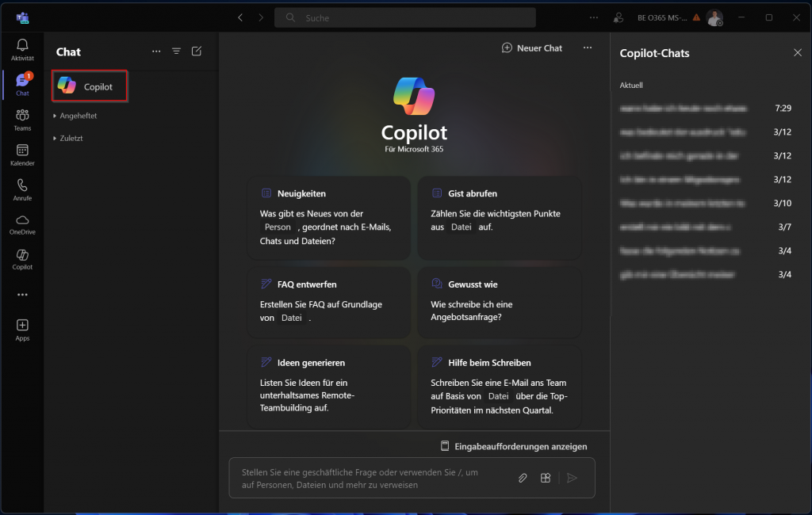
Task: Open the Aktivität notifications in sidebar
Action: (x=22, y=49)
